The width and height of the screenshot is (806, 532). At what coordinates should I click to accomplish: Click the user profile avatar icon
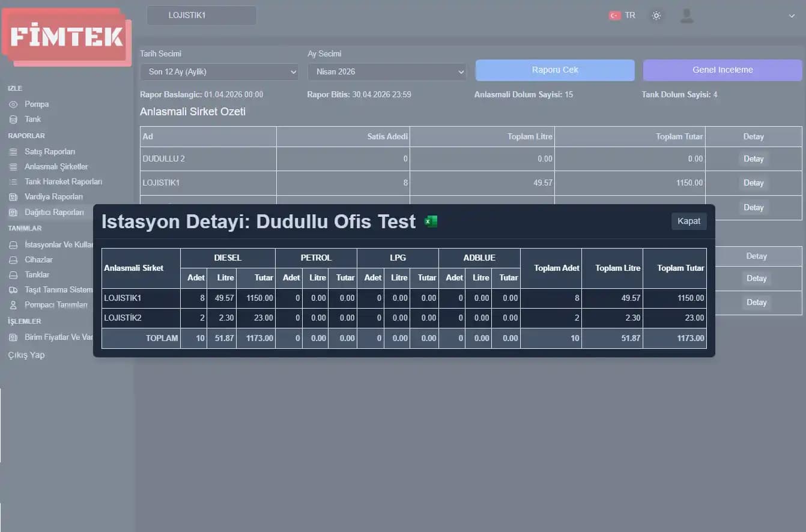(686, 16)
